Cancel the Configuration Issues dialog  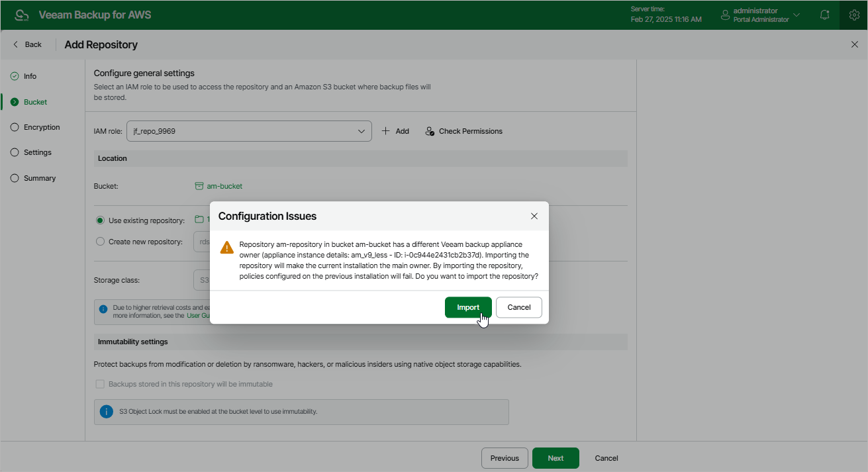pyautogui.click(x=519, y=307)
